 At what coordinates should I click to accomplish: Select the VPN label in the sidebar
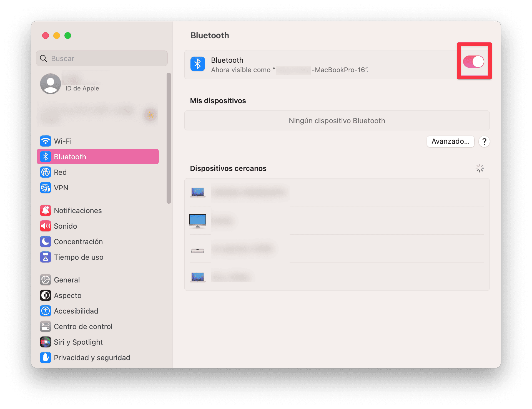pos(61,188)
